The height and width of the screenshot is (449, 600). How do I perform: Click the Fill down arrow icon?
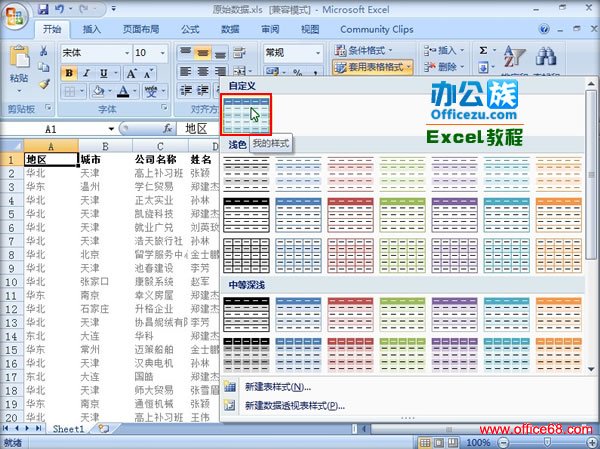(x=483, y=69)
